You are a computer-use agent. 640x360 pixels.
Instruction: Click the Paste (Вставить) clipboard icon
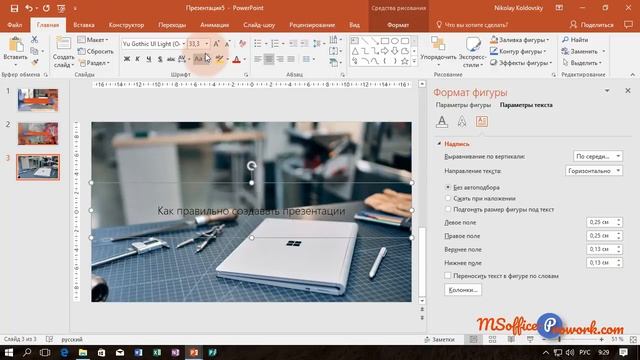tap(16, 45)
